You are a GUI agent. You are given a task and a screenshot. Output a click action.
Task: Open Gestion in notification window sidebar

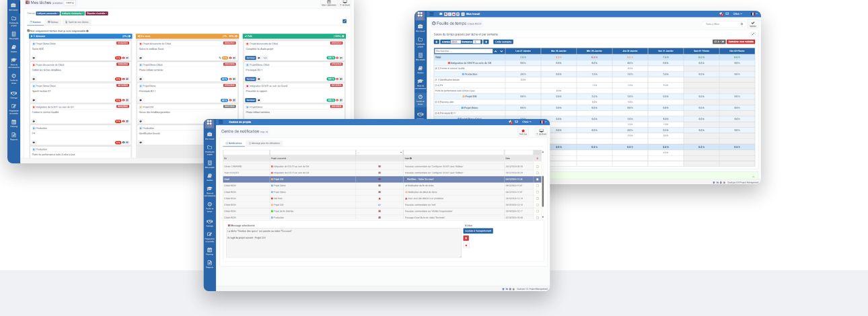(x=210, y=177)
